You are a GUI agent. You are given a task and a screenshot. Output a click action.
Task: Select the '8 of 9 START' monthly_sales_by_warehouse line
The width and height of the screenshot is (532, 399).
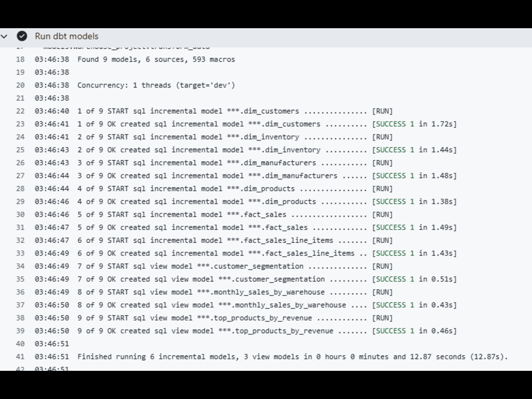point(235,292)
